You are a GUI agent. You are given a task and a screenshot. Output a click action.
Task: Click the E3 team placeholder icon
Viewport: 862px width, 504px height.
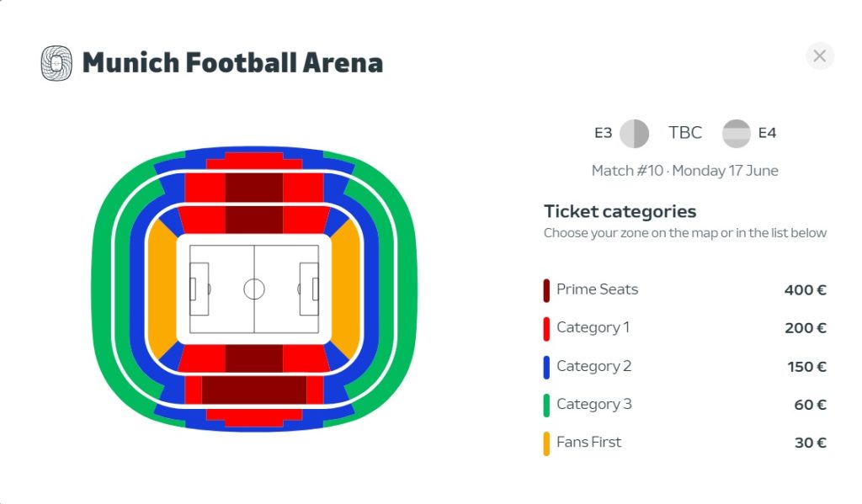(x=634, y=133)
